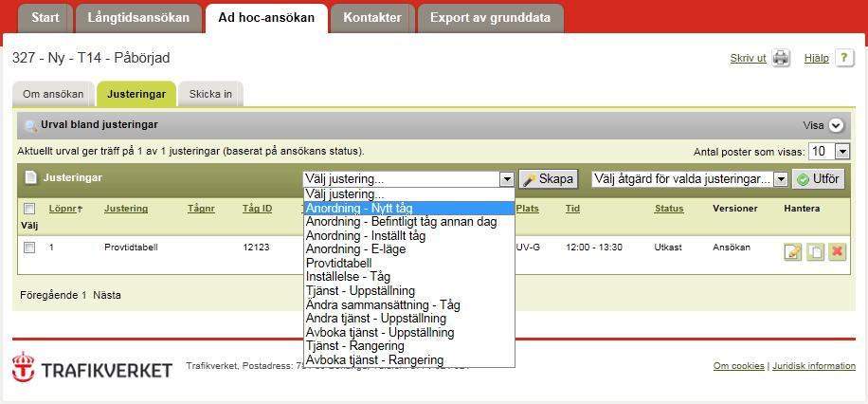Open the Kontakter tab

[x=372, y=18]
